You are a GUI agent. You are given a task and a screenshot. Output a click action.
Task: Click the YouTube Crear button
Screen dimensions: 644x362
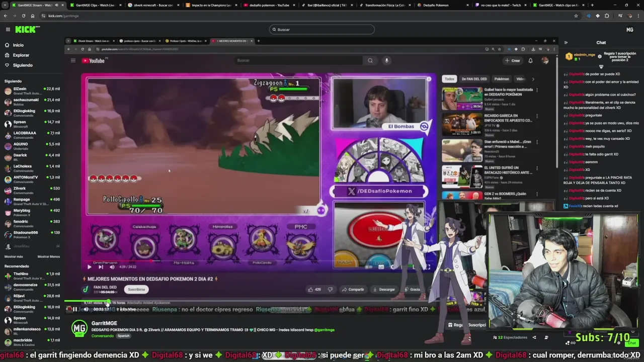pyautogui.click(x=513, y=60)
